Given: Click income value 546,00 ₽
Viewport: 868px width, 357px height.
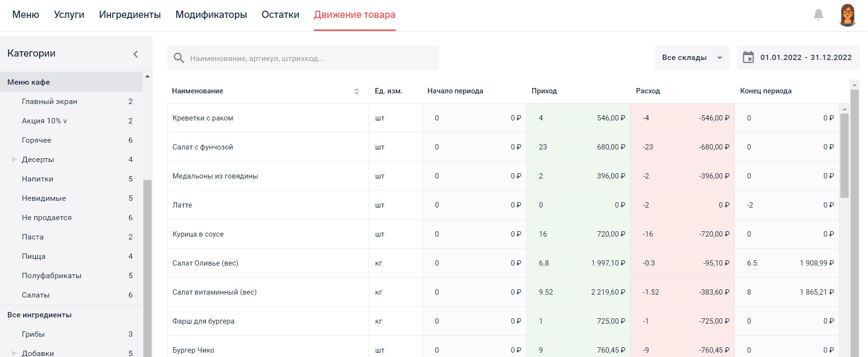Looking at the screenshot, I should (611, 118).
